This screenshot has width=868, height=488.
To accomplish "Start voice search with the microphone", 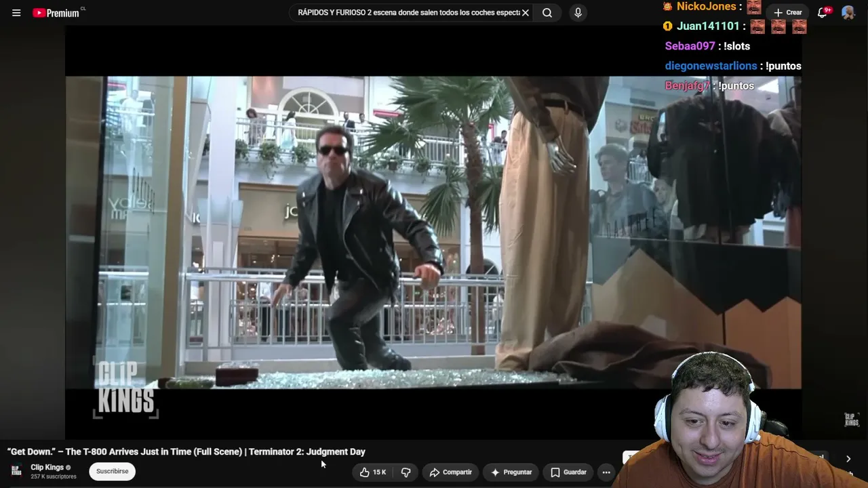I will pos(578,13).
